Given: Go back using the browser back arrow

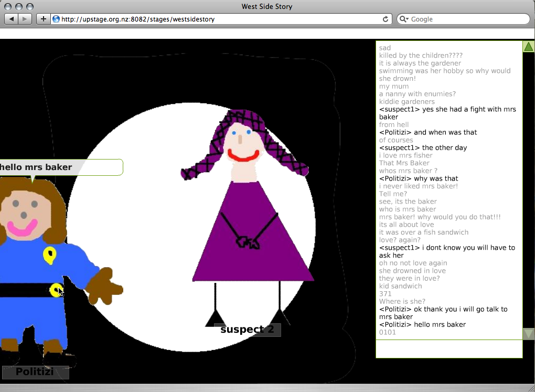Looking at the screenshot, I should point(11,19).
